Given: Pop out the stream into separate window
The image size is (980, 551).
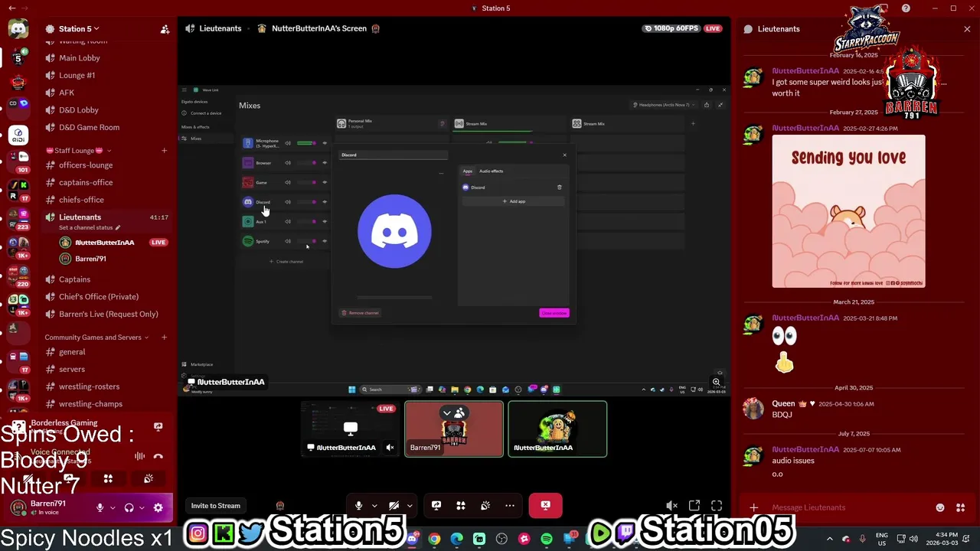Looking at the screenshot, I should (694, 506).
